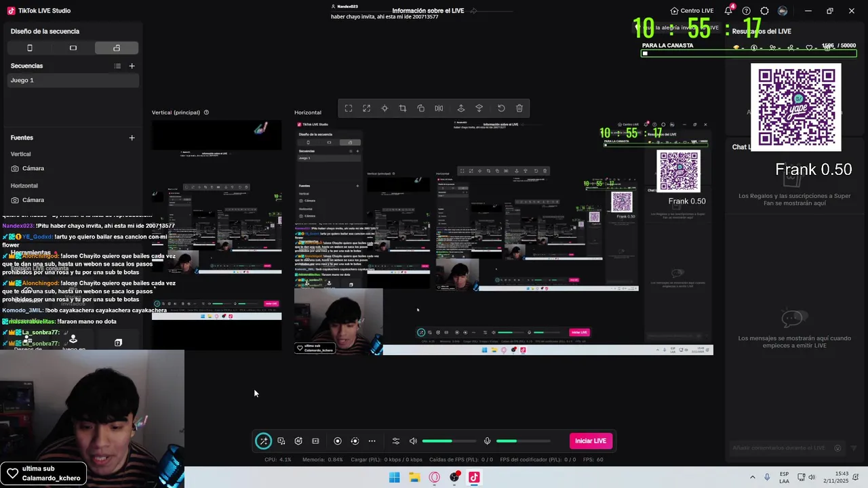Open the Secuencias list menu icon
The image size is (868, 488).
tap(117, 66)
